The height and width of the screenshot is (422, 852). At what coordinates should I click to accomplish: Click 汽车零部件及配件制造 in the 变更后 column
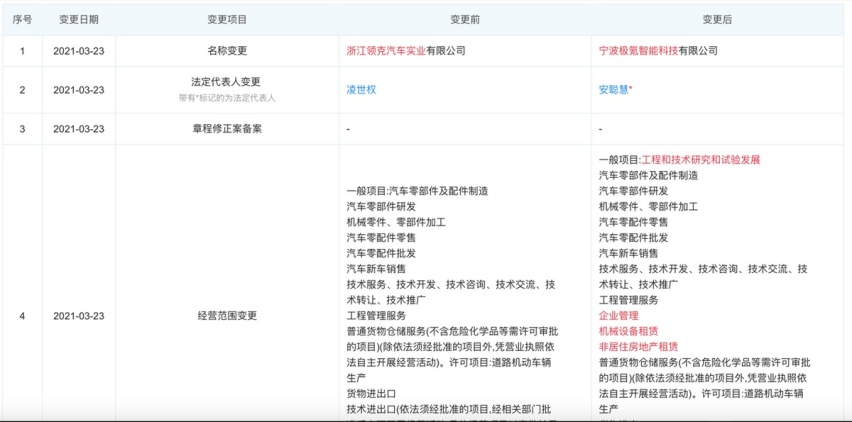648,175
